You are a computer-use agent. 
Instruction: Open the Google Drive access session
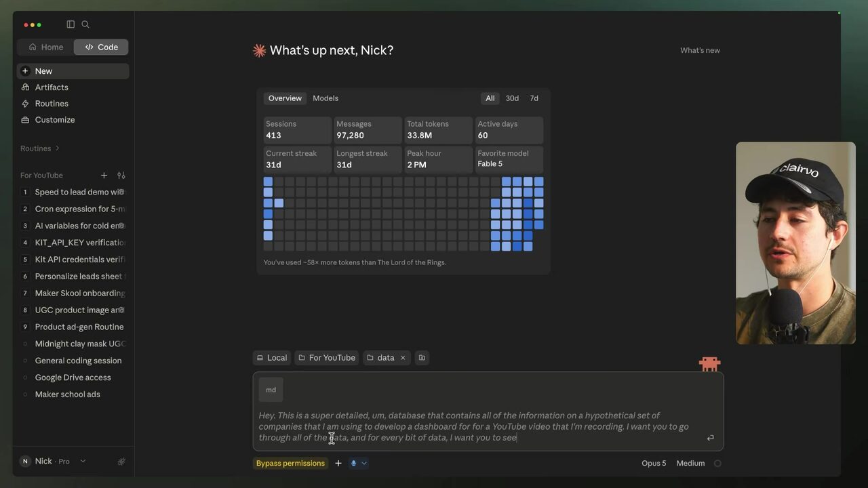[73, 378]
